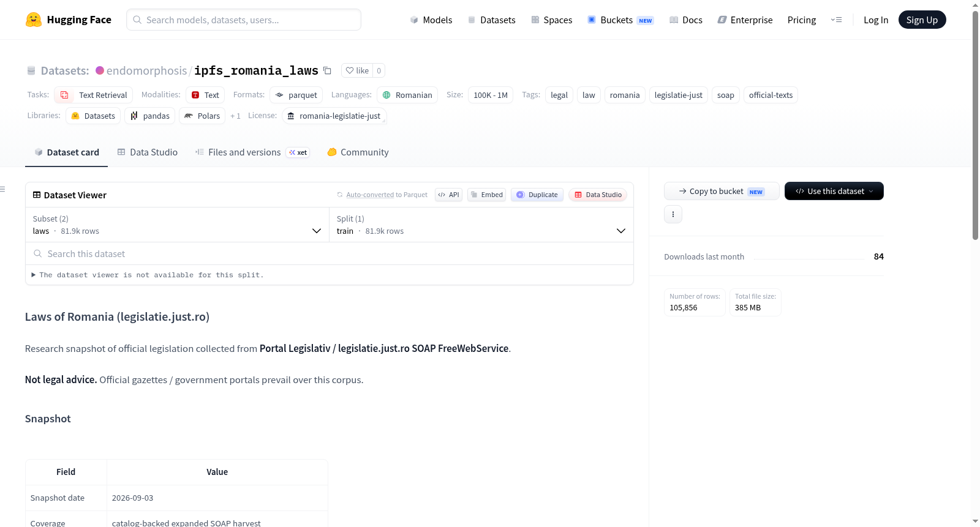Click Copy to bucket button
Viewport: 980px width, 527px height.
click(722, 191)
